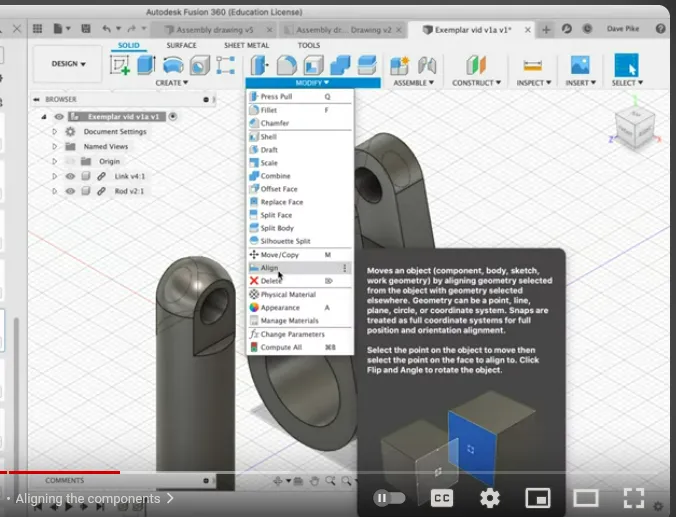Image resolution: width=676 pixels, height=517 pixels.
Task: Click the miniplayer icon
Action: [538, 497]
